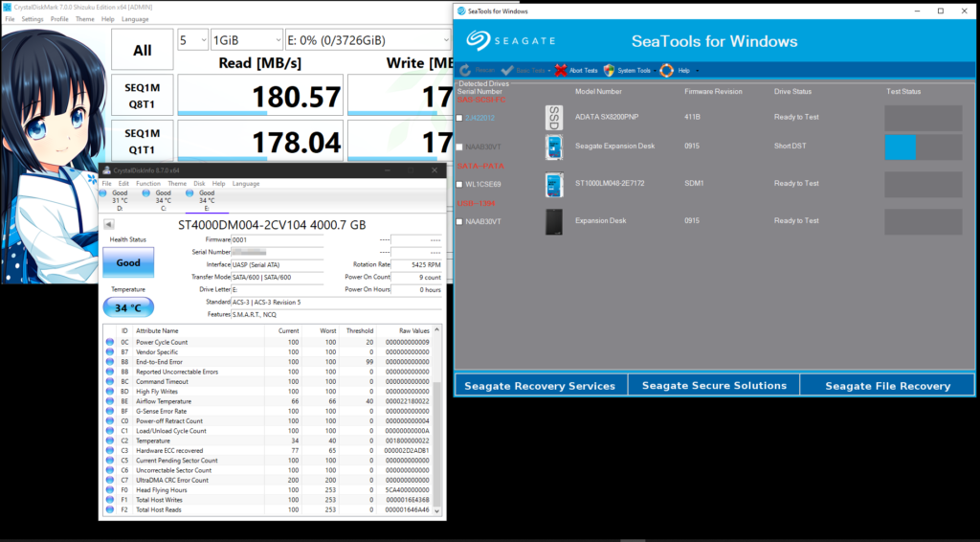Click the Firmware field showing 0001
This screenshot has height=542, width=980.
coord(277,239)
